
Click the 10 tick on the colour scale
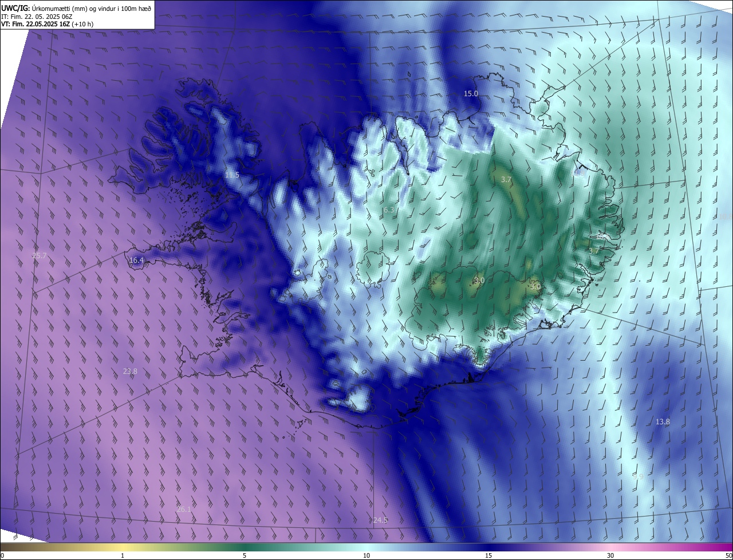[x=366, y=555]
